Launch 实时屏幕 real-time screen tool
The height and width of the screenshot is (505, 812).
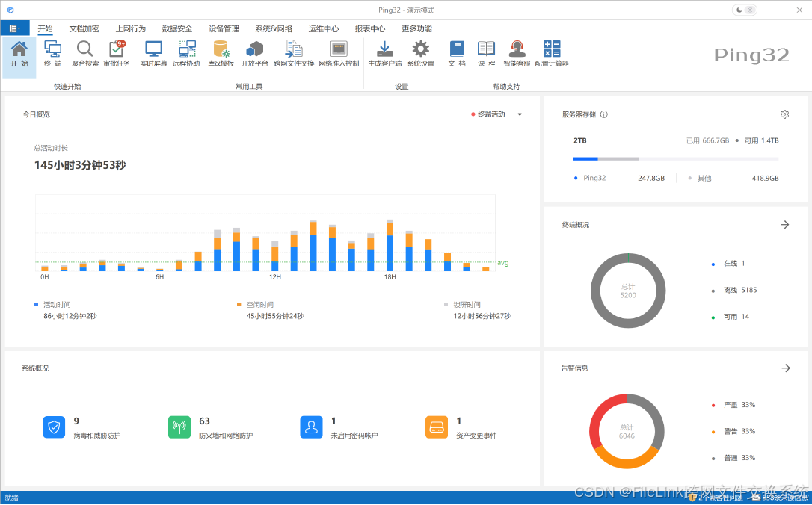(153, 54)
